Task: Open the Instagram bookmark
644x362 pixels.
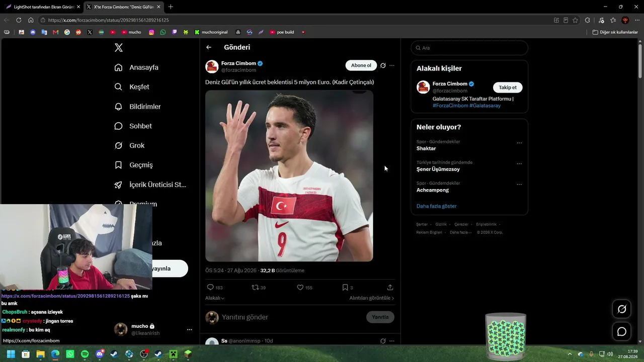Action: pyautogui.click(x=151, y=32)
